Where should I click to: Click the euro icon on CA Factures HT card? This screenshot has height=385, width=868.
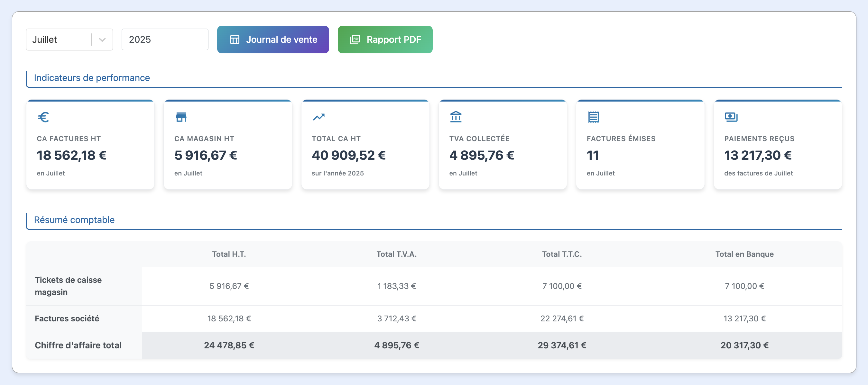(x=43, y=117)
